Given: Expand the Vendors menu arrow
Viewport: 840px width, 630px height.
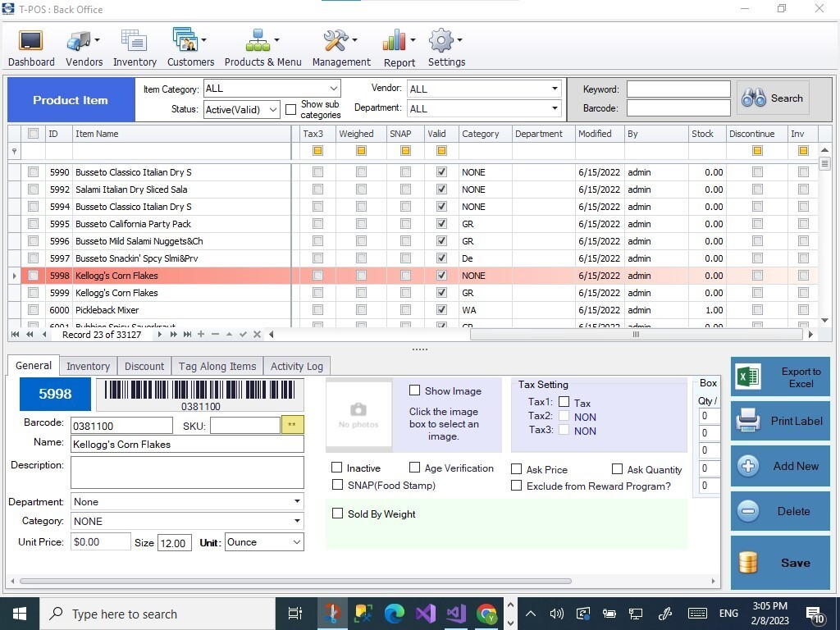Looking at the screenshot, I should tap(97, 39).
